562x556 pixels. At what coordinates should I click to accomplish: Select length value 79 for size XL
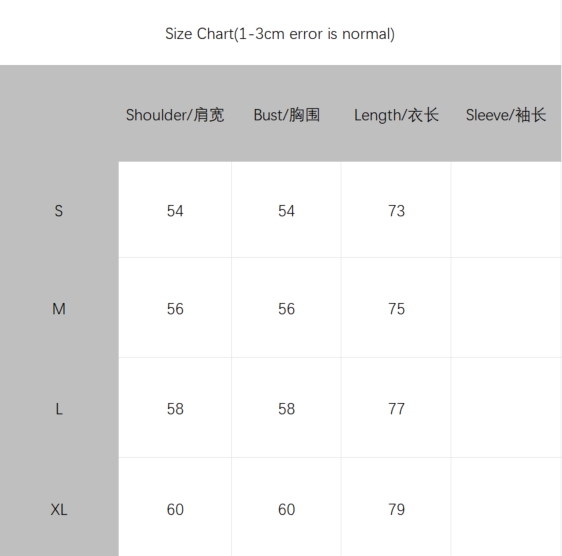[396, 509]
